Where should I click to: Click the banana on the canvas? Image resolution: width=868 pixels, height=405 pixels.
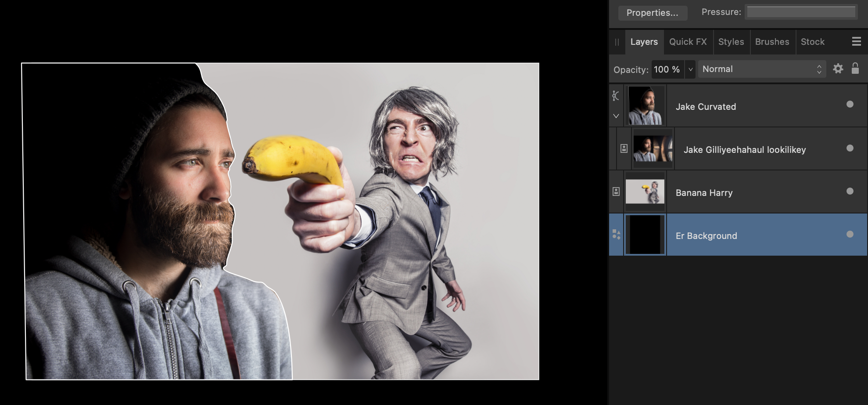point(293,161)
